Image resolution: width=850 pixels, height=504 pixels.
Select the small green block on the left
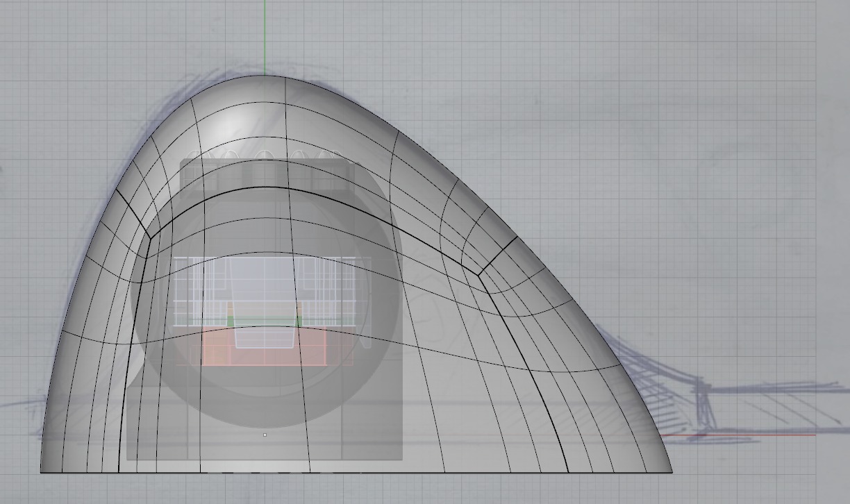point(230,321)
